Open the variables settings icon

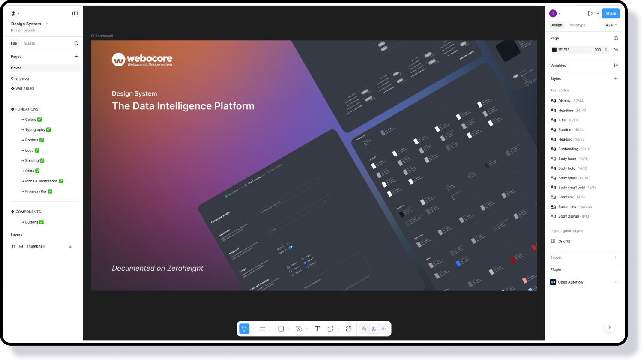tap(616, 66)
